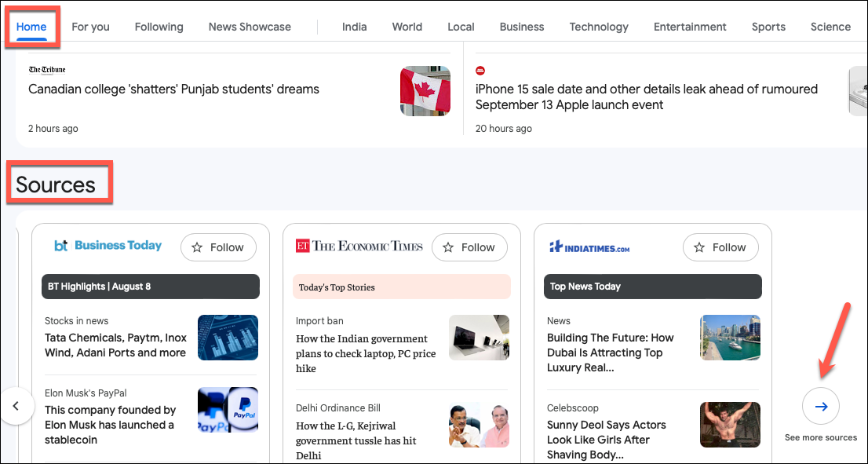The height and width of the screenshot is (464, 868).
Task: Follow Indiatimes.com source
Action: click(720, 247)
